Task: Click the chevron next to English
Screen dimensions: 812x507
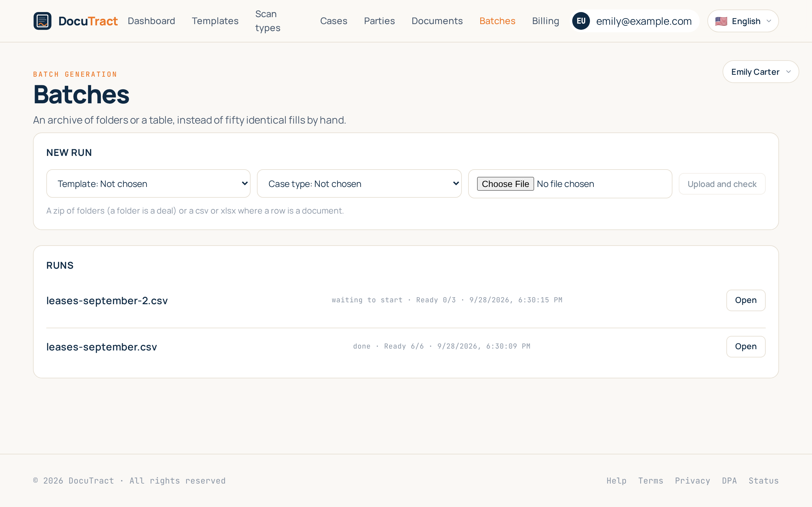Action: click(769, 21)
